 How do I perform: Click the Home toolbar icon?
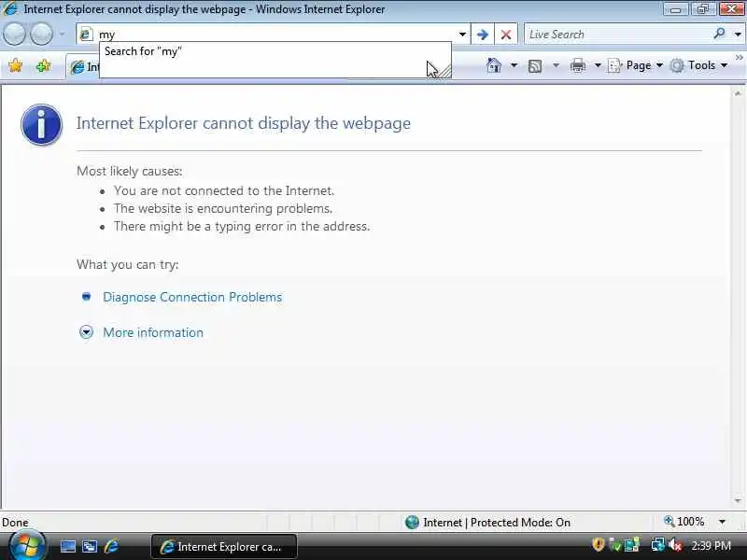coord(494,65)
